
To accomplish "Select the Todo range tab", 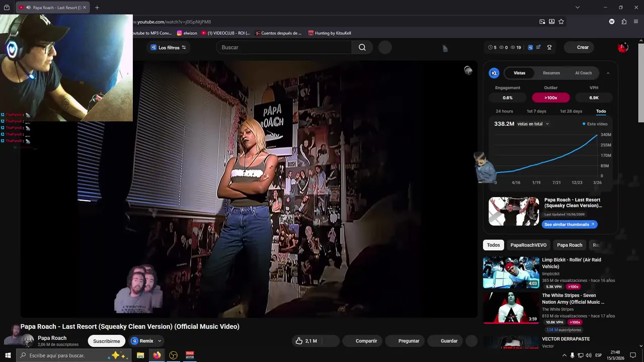I will [x=601, y=111].
